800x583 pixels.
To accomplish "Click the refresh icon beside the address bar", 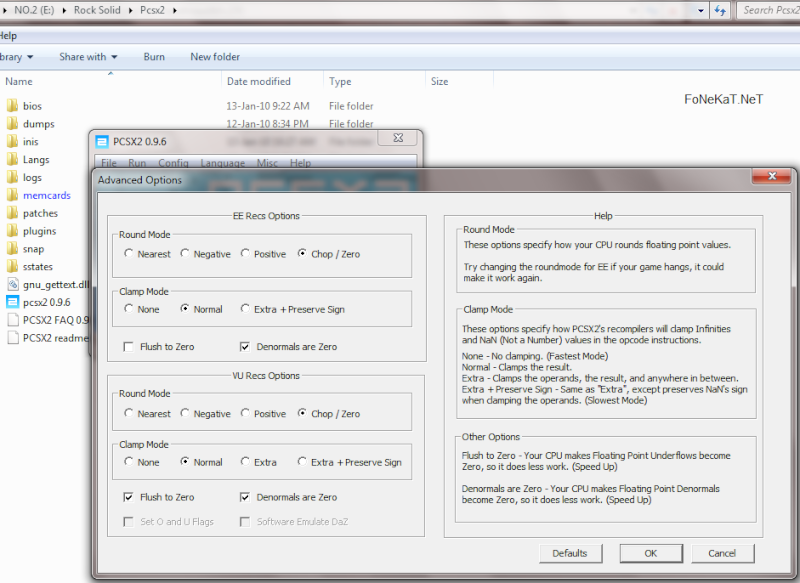I will (720, 10).
